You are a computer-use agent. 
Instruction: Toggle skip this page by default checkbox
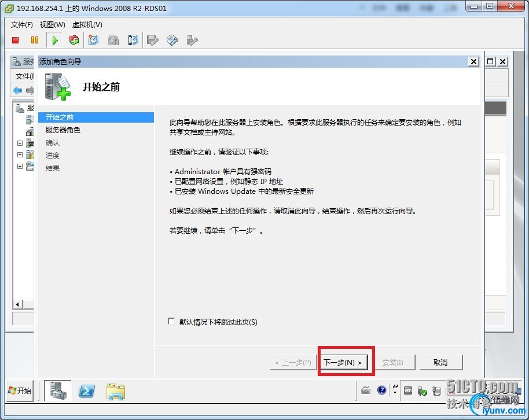[x=171, y=321]
